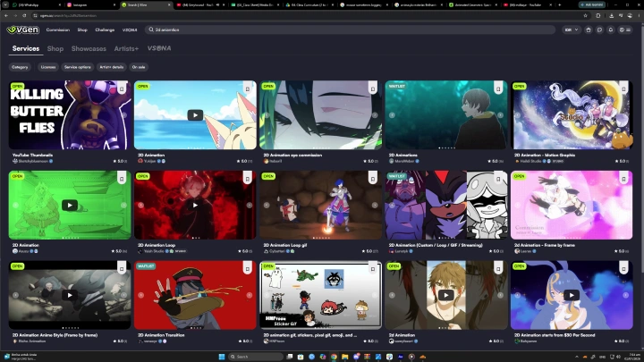Bookmark the Killing Butterflies YouTube Thumbnails card

click(122, 88)
